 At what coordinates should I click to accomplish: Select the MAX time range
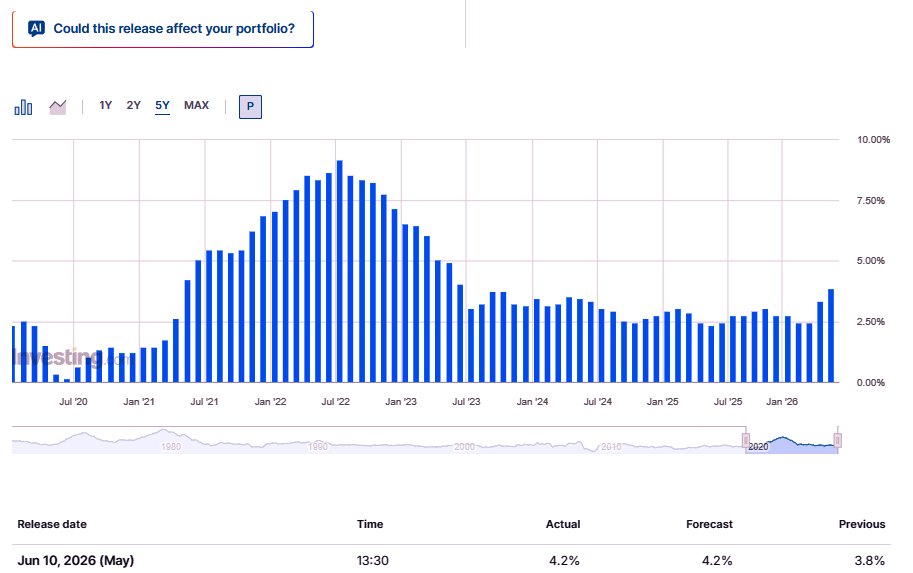point(196,105)
